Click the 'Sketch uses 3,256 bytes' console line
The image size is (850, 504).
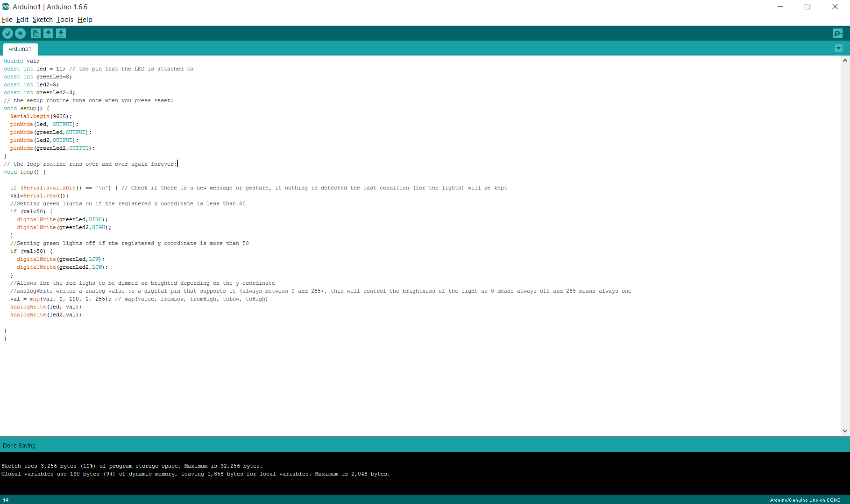pyautogui.click(x=132, y=466)
